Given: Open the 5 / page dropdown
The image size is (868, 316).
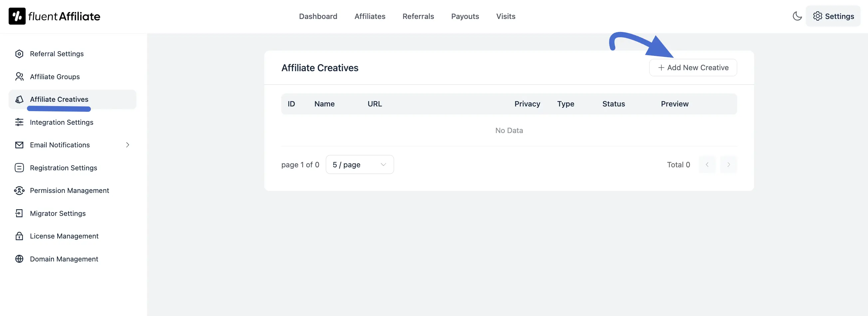Looking at the screenshot, I should [x=359, y=164].
